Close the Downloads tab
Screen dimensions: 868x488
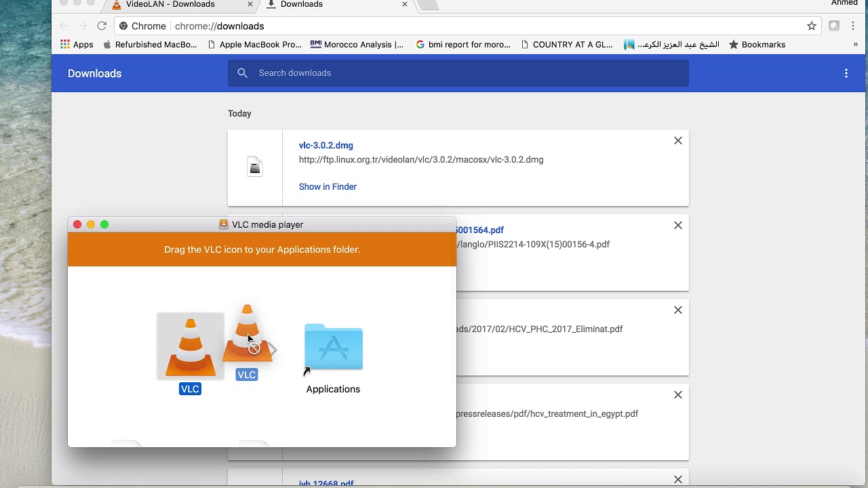[405, 4]
